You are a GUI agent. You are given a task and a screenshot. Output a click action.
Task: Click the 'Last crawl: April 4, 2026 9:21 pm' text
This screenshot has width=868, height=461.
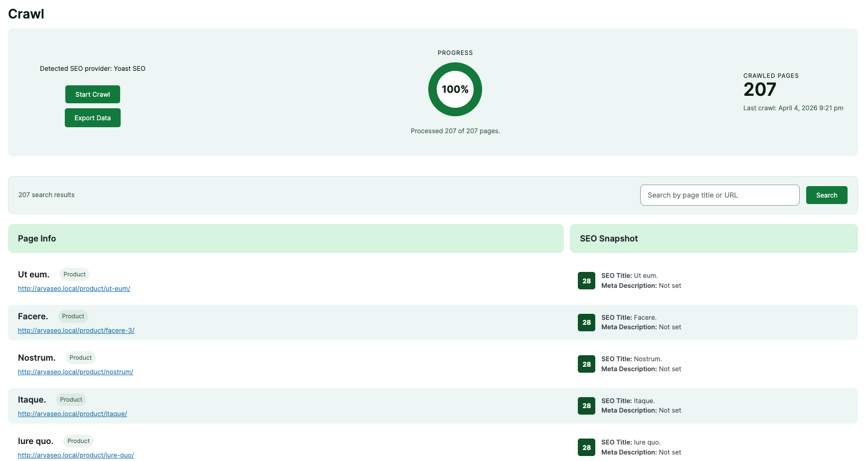(x=793, y=108)
